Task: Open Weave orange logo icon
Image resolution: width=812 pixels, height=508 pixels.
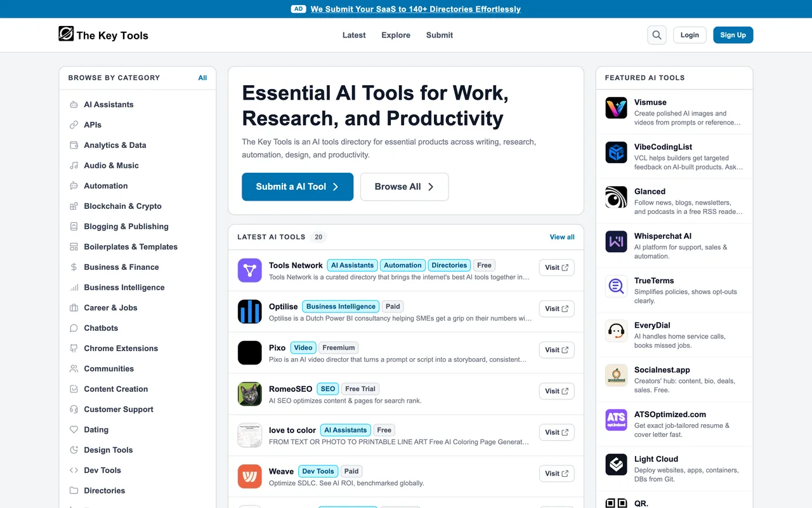Action: [250, 476]
